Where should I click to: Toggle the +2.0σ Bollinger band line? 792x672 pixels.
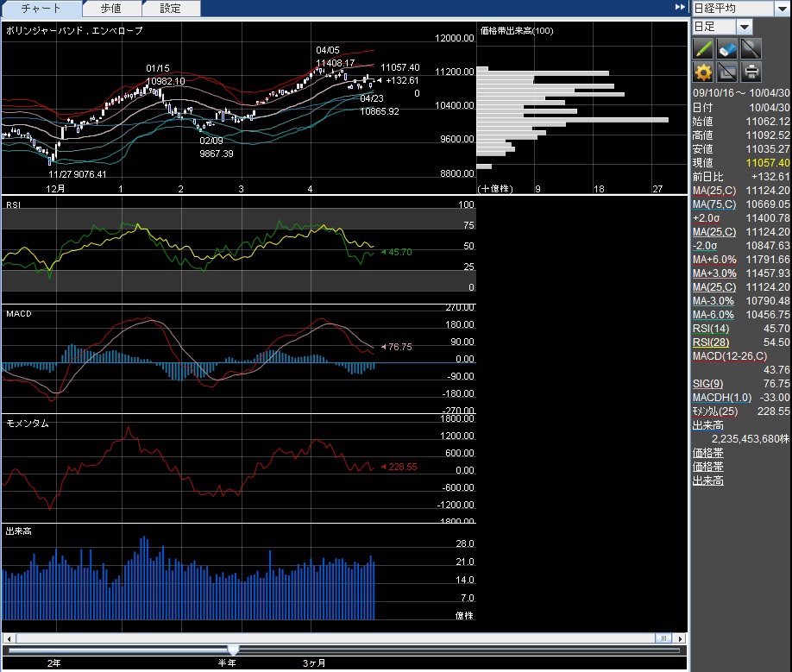[x=707, y=218]
